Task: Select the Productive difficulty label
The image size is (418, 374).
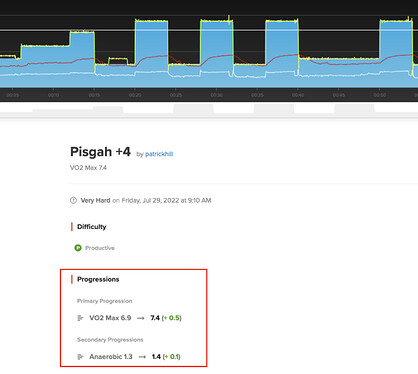Action: [x=100, y=248]
